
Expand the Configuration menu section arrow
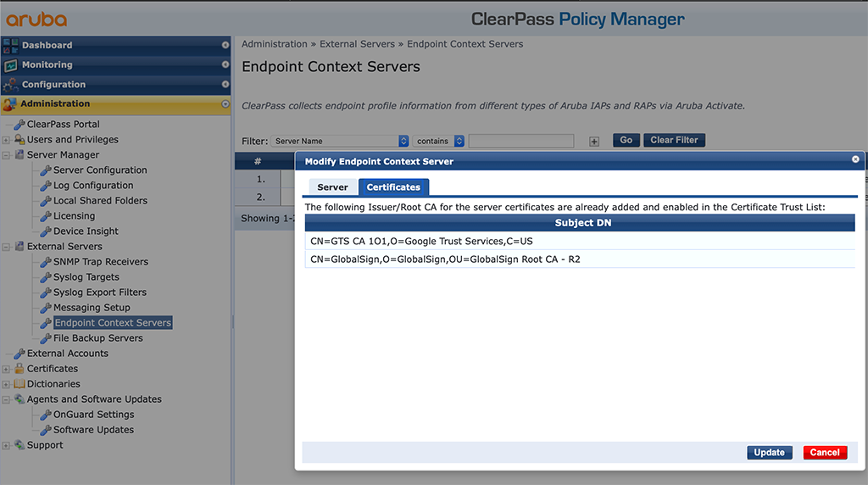pos(225,84)
